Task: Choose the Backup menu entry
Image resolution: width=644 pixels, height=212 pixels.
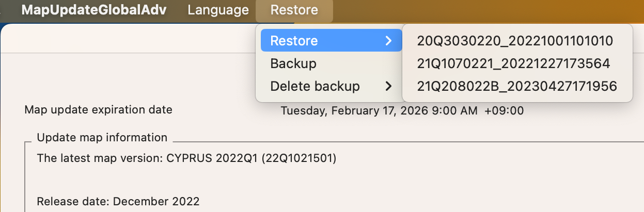Action: (293, 63)
